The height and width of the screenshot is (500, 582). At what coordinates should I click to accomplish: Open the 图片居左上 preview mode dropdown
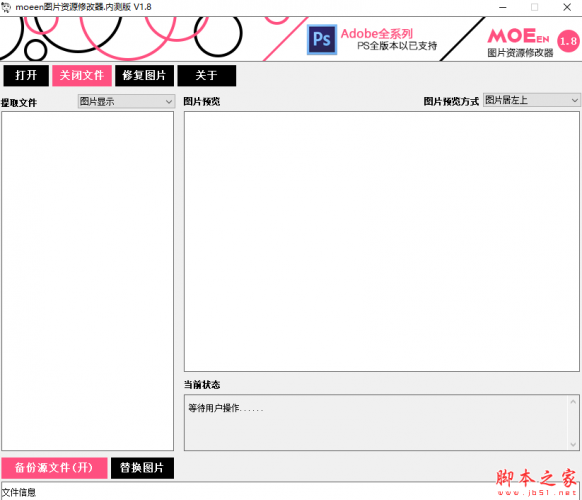click(532, 100)
